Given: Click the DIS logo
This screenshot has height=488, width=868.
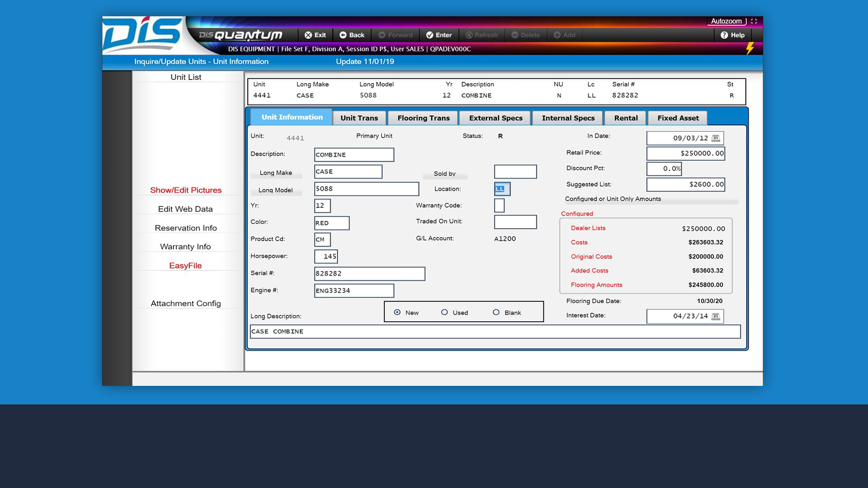Looking at the screenshot, I should 142,35.
